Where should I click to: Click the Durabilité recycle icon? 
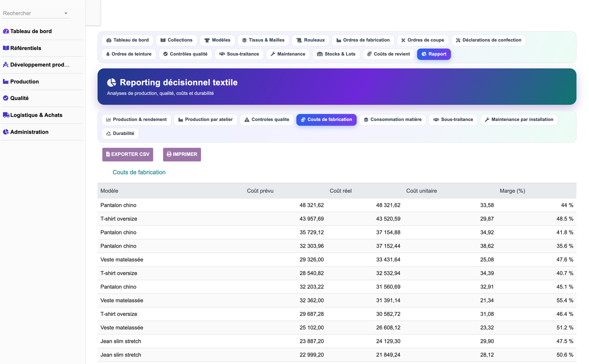109,134
